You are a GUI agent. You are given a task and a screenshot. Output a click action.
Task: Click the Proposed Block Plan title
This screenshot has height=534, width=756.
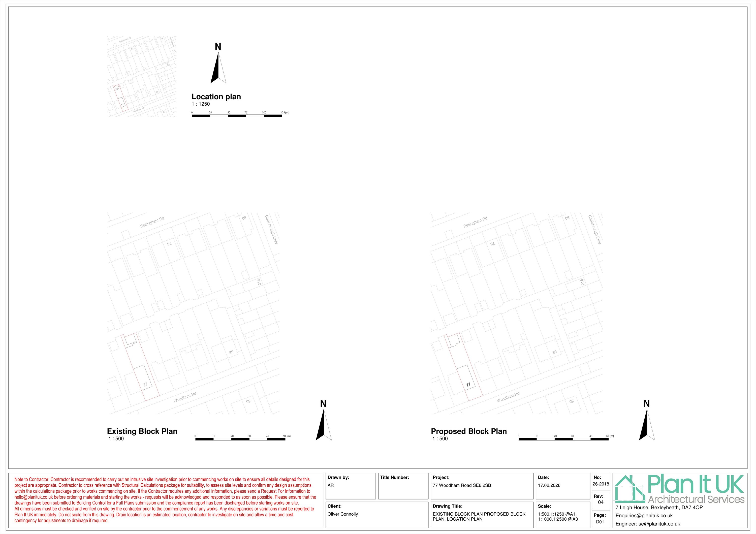(x=468, y=431)
